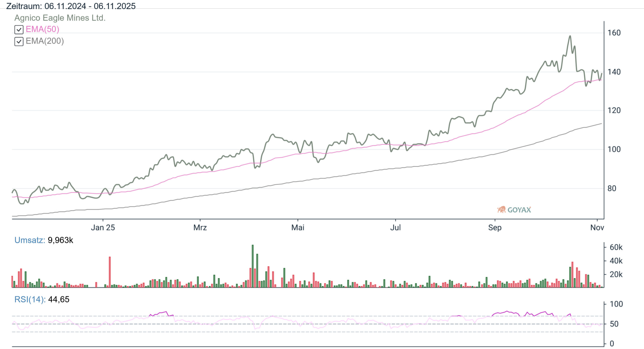The height and width of the screenshot is (349, 644).
Task: Click the GOYAX watermark text
Action: (x=519, y=210)
